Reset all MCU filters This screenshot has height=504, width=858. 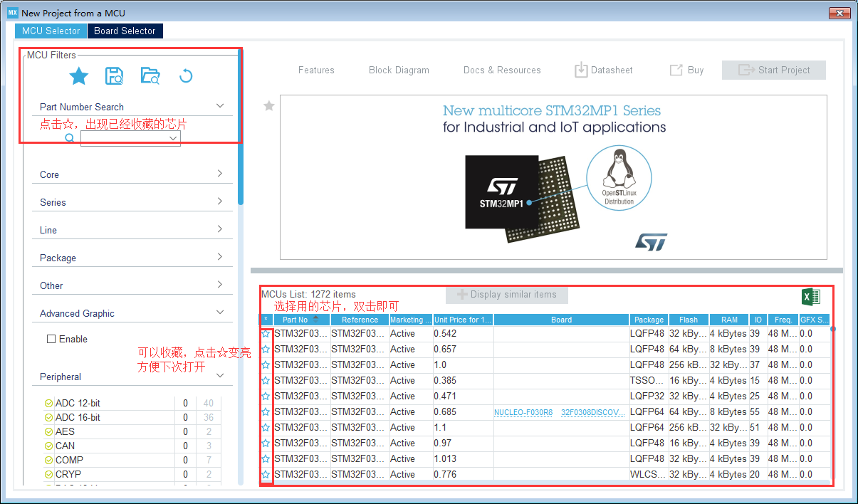(186, 75)
